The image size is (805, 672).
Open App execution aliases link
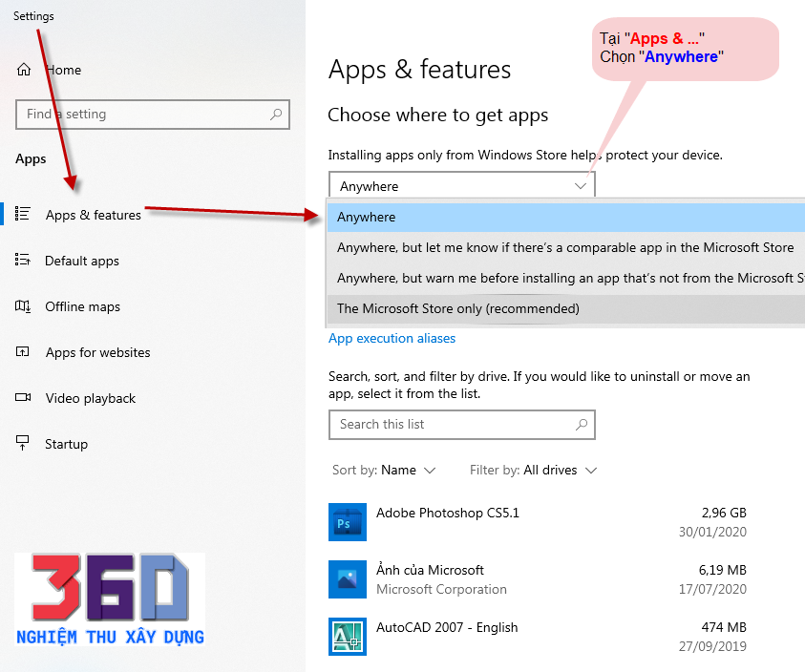point(392,338)
